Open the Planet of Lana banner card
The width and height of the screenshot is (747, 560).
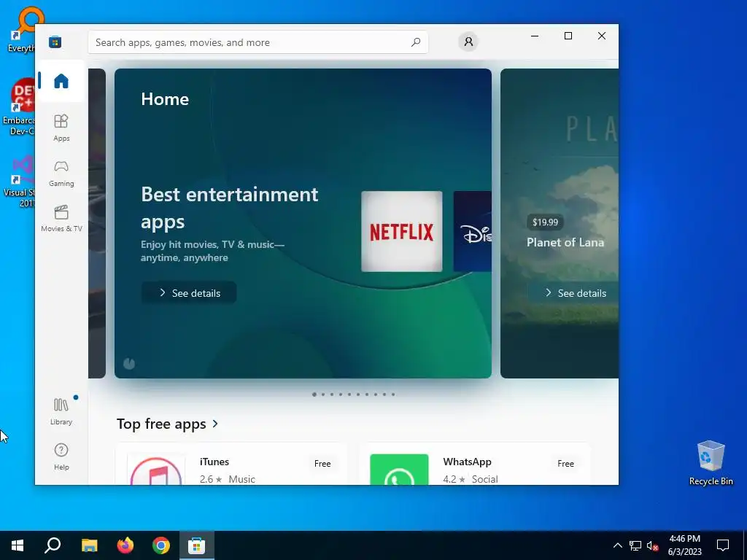560,223
